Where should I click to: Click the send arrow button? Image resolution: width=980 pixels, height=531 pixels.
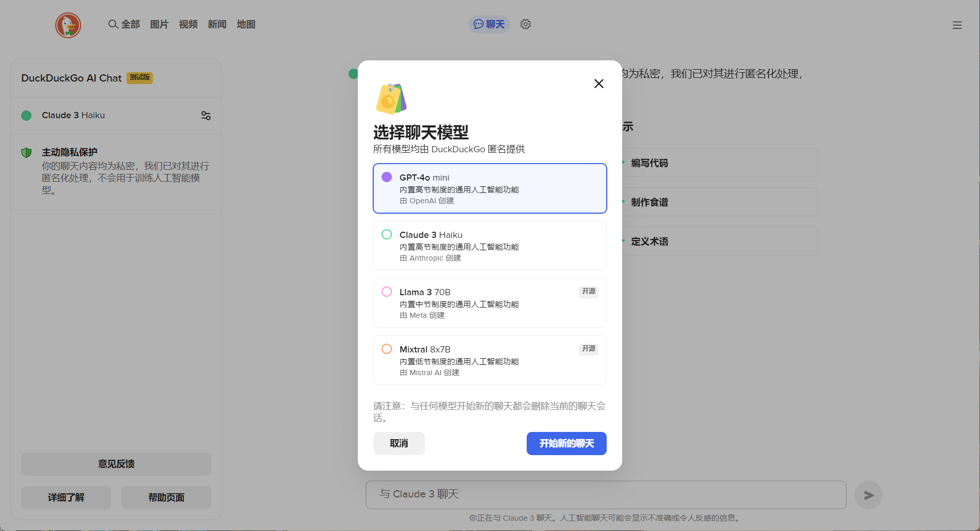point(868,495)
